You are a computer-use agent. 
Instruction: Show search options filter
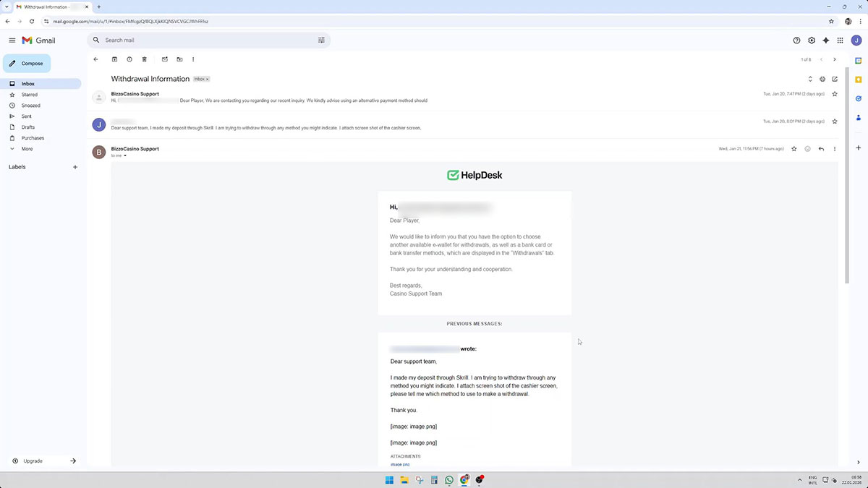click(321, 40)
